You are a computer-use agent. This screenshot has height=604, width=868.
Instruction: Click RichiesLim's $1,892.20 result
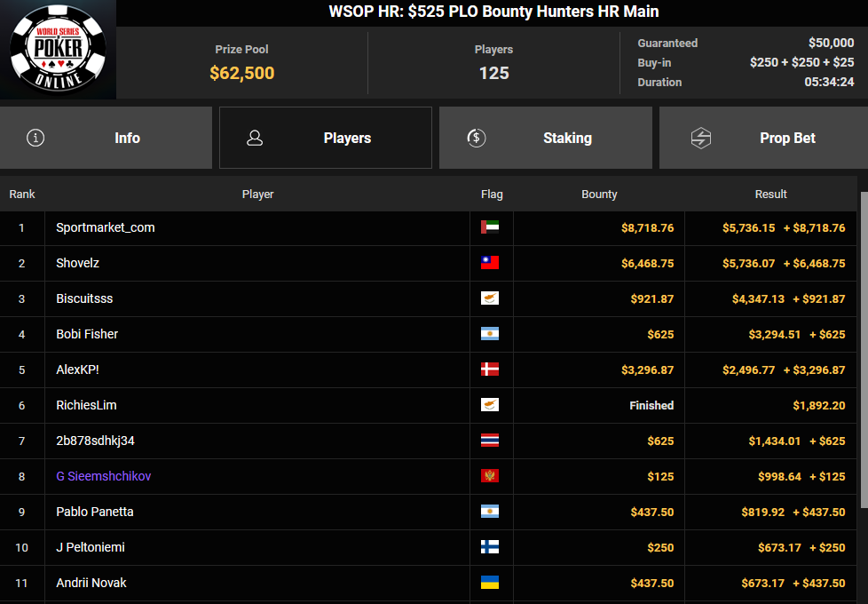coord(818,405)
